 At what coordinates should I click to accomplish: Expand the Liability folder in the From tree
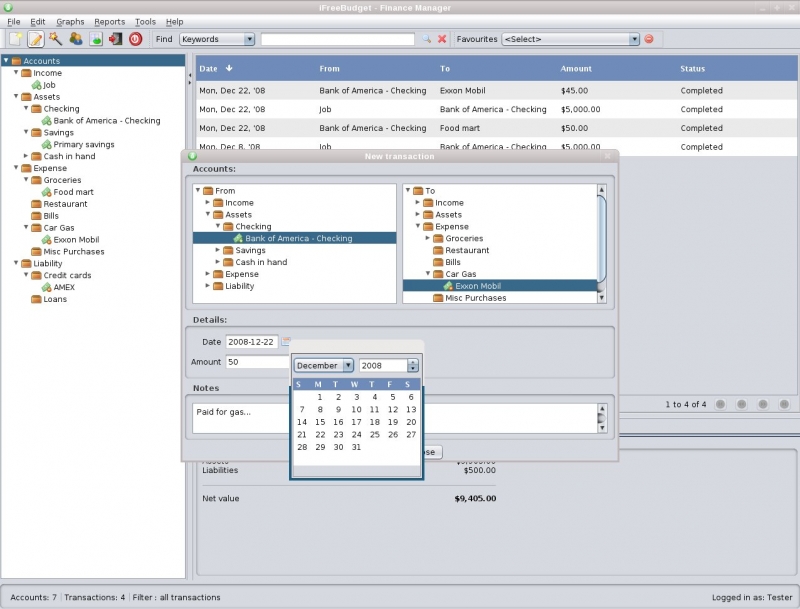(x=208, y=286)
